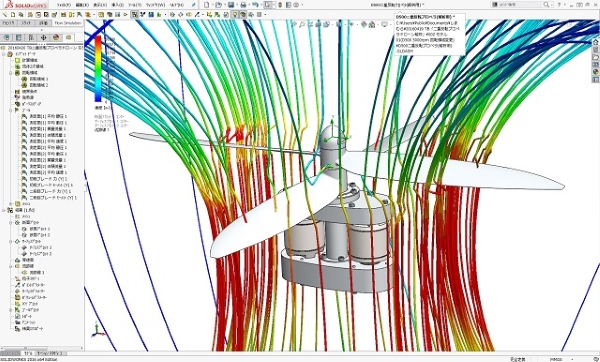
Task: Open the first menu in the menu bar
Action: point(64,5)
